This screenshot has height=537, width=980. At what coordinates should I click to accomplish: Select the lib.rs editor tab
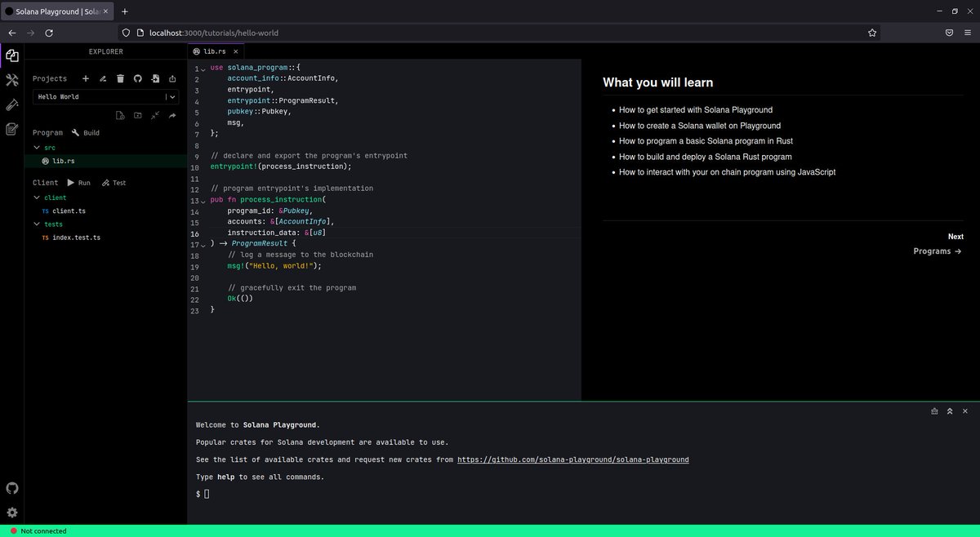215,51
